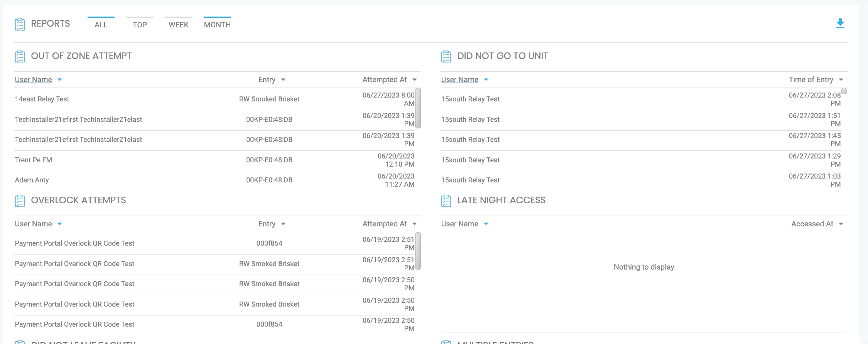Image resolution: width=868 pixels, height=344 pixels.
Task: Click the Out of Zone Attempt table scrollbar
Action: click(x=418, y=108)
